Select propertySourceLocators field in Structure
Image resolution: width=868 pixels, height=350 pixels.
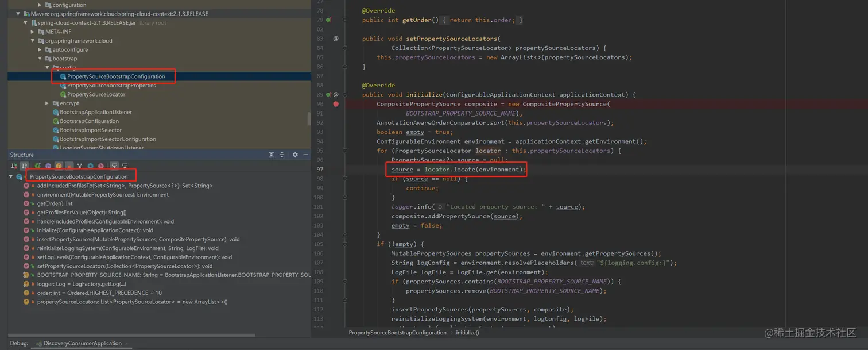tap(133, 302)
